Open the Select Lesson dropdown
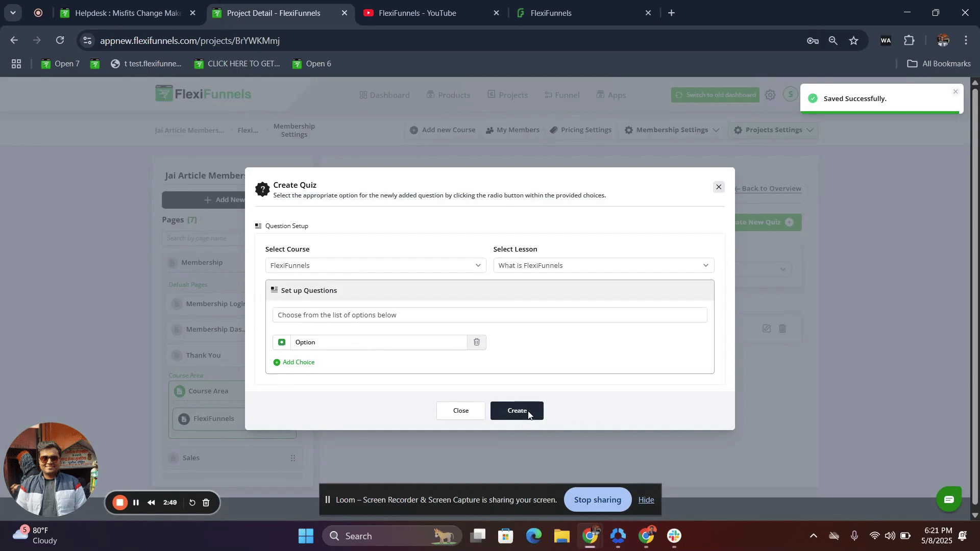This screenshot has height=551, width=980. [x=603, y=265]
